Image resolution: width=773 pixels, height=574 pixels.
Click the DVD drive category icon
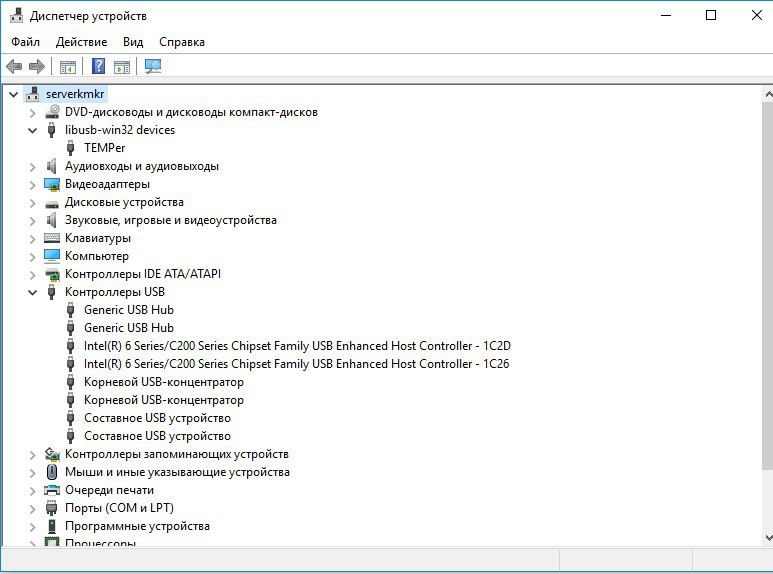[52, 112]
